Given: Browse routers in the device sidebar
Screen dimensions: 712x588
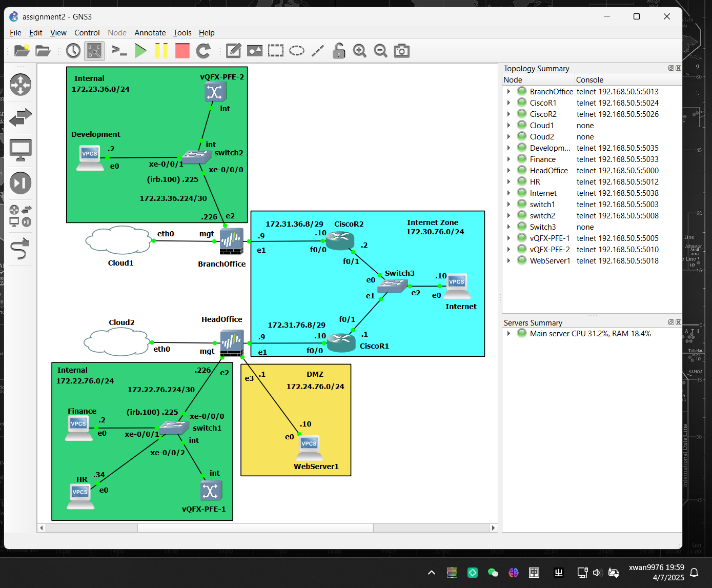Looking at the screenshot, I should point(21,85).
